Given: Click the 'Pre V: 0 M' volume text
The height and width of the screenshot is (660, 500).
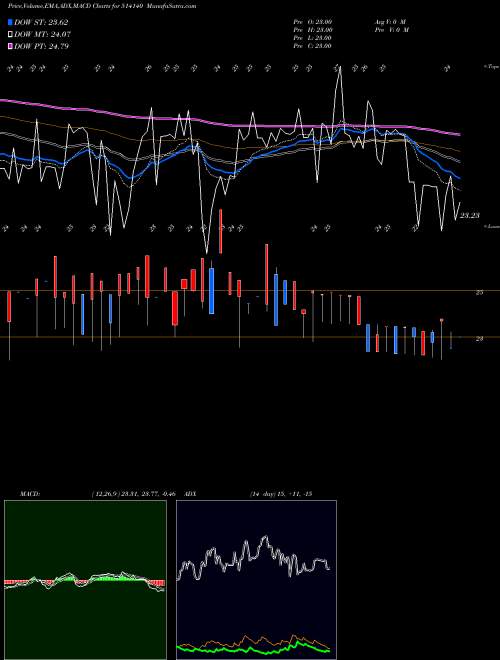Looking at the screenshot, I should (x=391, y=30).
